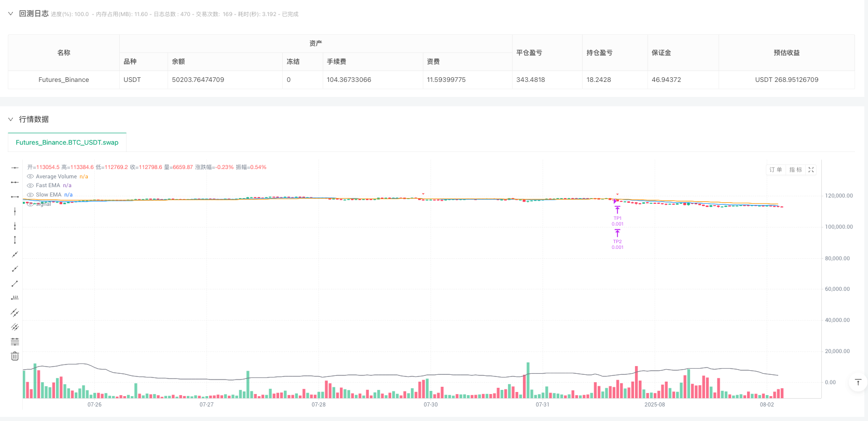Select the diagonal ray line drawing tool
This screenshot has height=421, width=868.
click(15, 269)
